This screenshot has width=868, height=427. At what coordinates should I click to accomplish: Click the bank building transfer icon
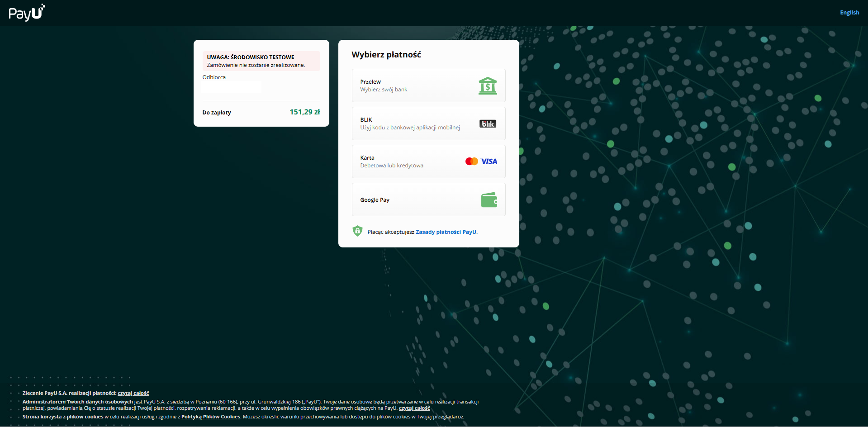click(488, 85)
